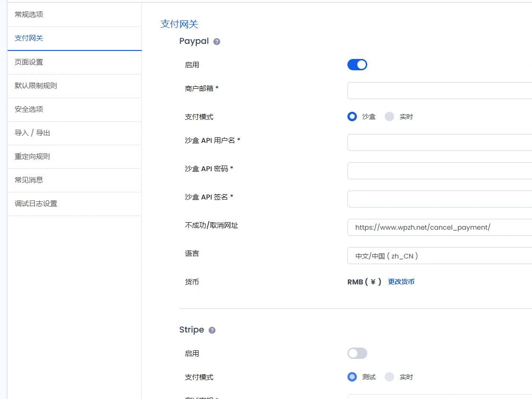Enable the Stripe 启用 toggle
532x399 pixels.
357,353
